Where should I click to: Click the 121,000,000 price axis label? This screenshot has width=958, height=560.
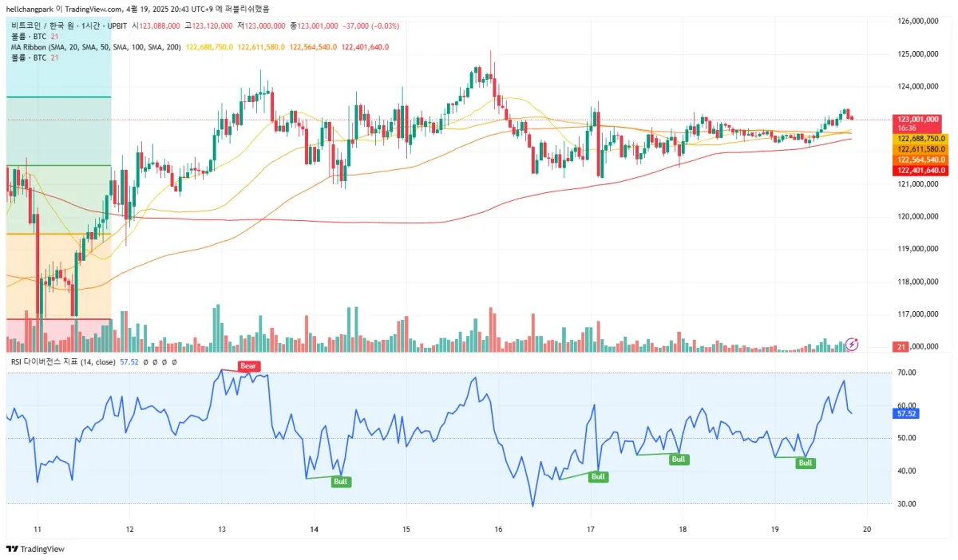click(917, 184)
